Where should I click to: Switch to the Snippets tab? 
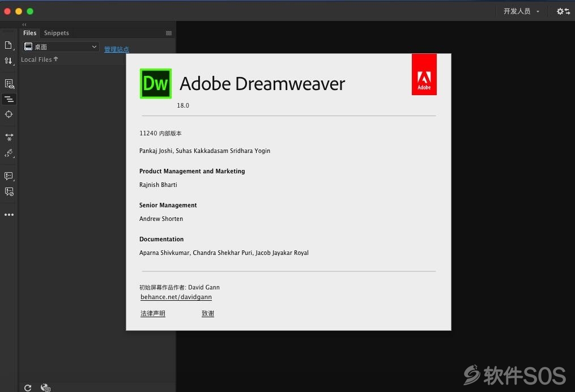point(57,33)
